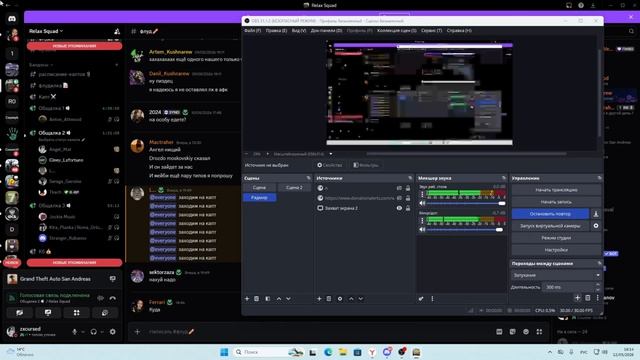Add a new source in OBS
Image resolution: width=640 pixels, height=360 pixels.
click(x=319, y=299)
